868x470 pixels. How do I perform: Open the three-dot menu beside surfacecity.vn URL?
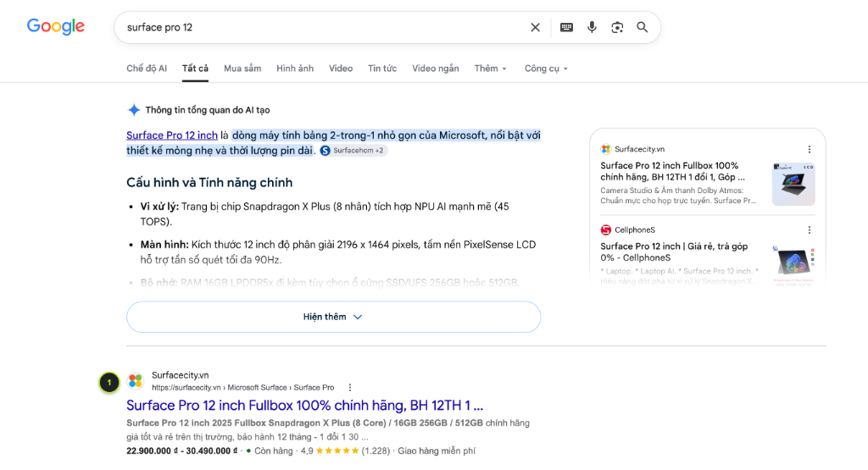point(350,388)
